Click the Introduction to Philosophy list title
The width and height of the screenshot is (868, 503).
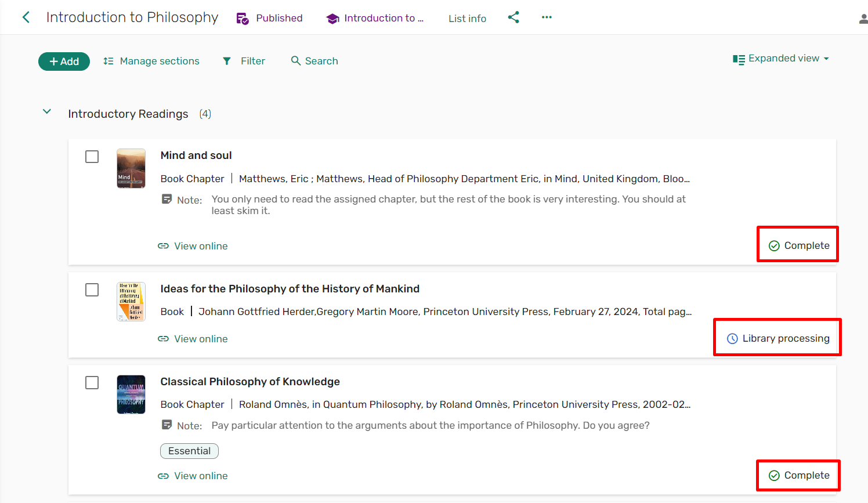[x=132, y=17]
